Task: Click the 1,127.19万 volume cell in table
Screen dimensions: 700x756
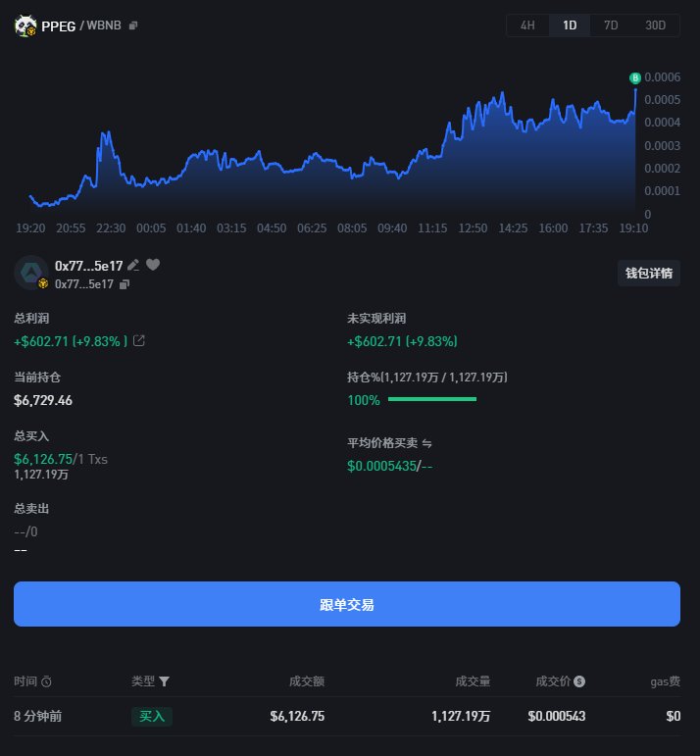Action: click(461, 716)
